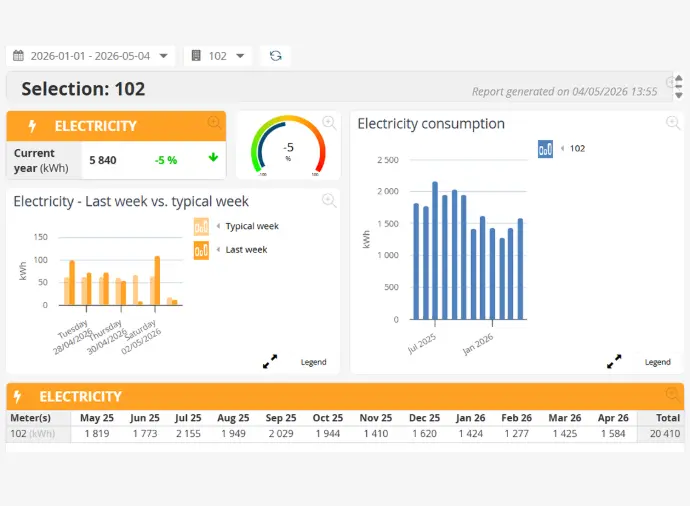
Task: Click the refresh report icon
Action: tap(275, 56)
